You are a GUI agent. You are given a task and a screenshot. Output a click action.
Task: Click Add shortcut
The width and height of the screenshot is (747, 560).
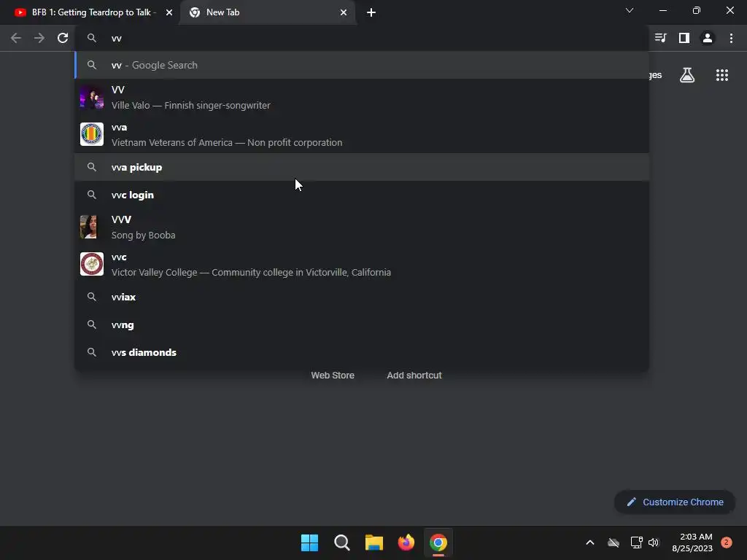click(414, 376)
